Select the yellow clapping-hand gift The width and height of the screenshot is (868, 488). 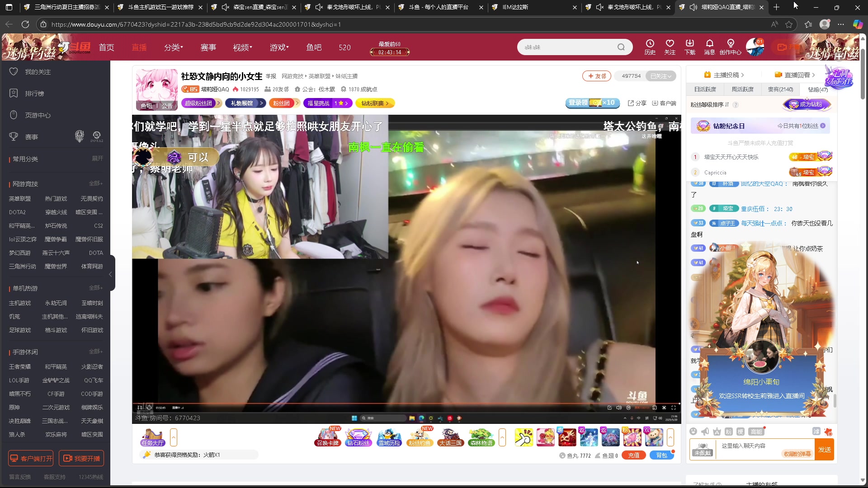524,437
